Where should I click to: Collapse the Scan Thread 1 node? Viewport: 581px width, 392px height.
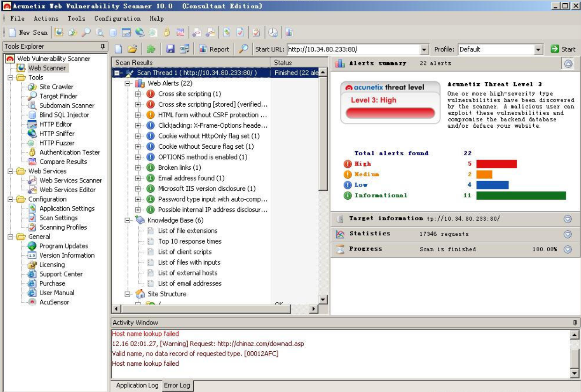(x=117, y=73)
